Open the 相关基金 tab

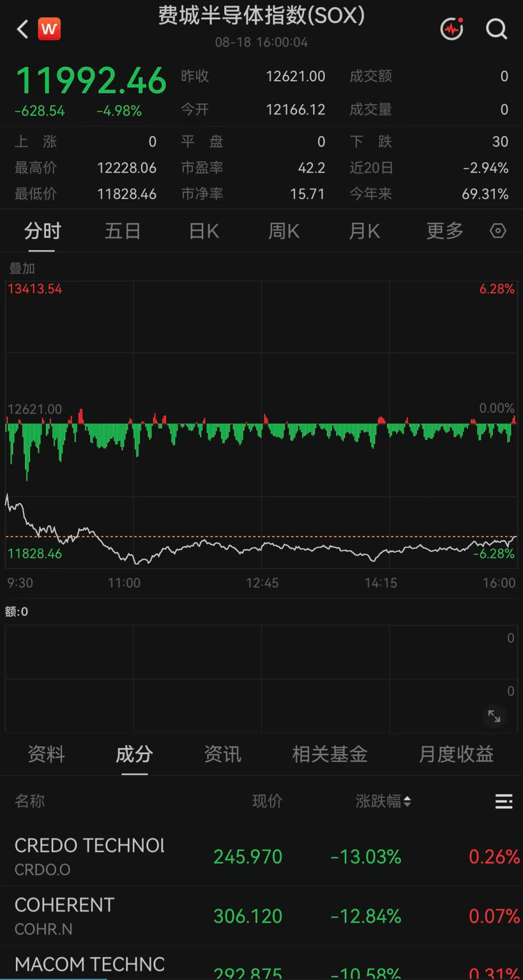click(x=330, y=754)
